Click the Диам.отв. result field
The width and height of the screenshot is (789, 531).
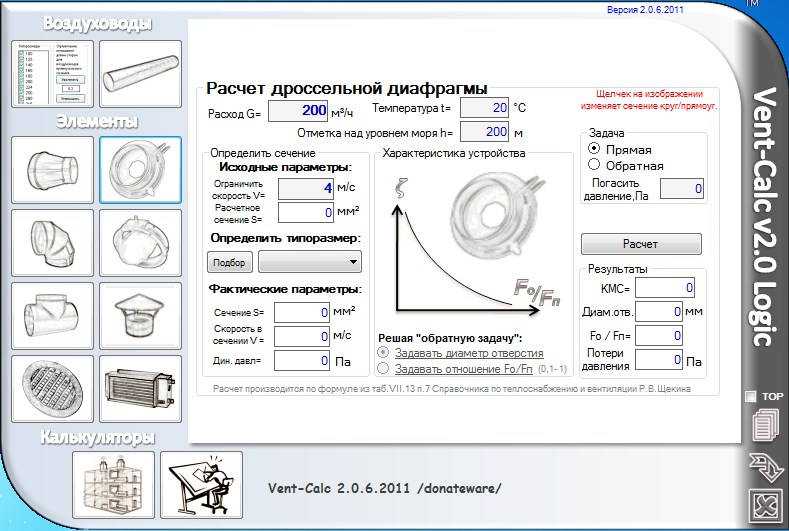click(x=659, y=312)
